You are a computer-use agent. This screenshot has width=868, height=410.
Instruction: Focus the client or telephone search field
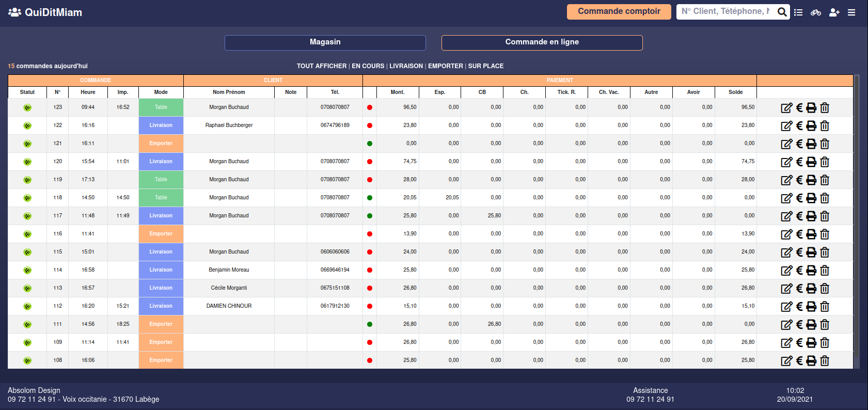[725, 11]
